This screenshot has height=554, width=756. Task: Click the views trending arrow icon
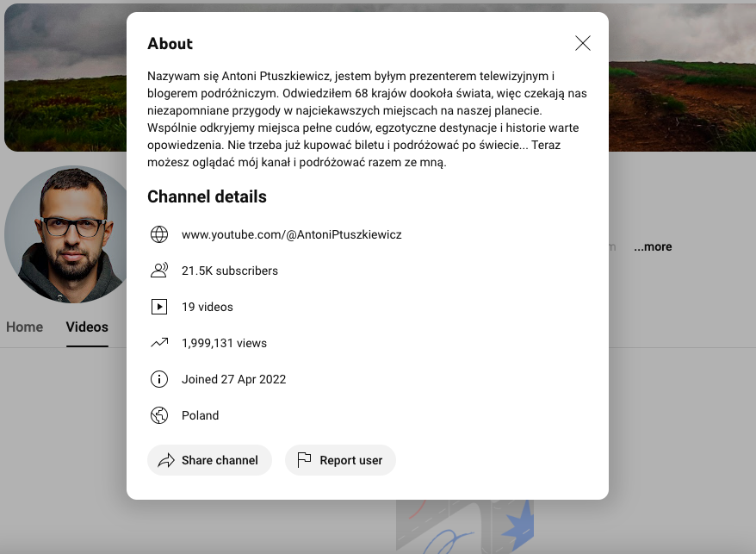click(159, 343)
